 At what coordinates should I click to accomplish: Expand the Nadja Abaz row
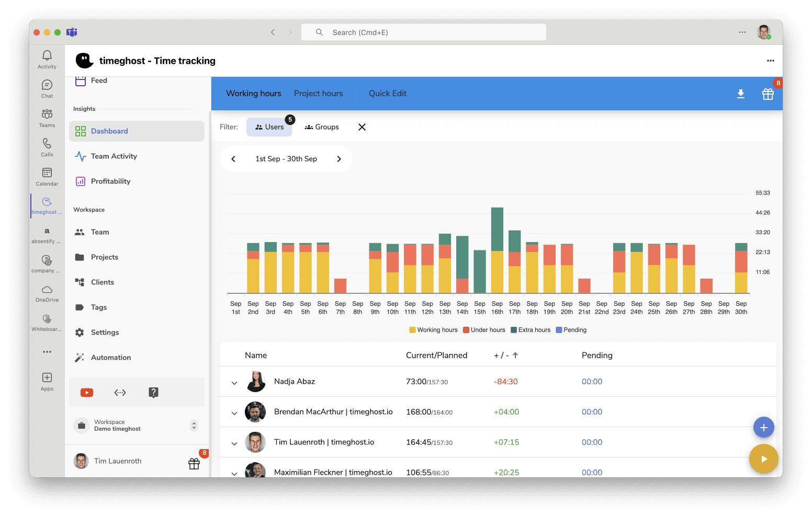pyautogui.click(x=234, y=383)
